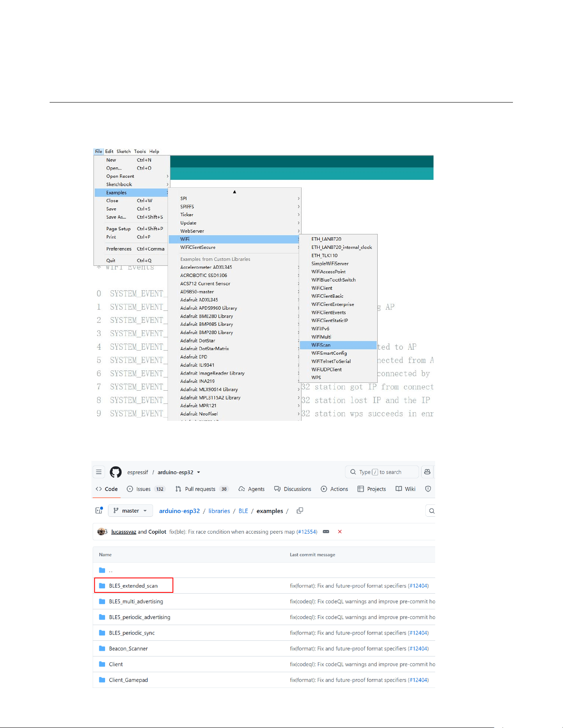Screen dimensions: 563x728
Task: Open the Copilot icon beside search
Action: click(x=427, y=472)
